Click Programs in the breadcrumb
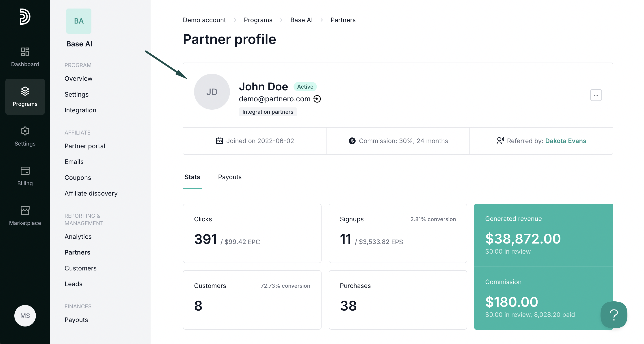This screenshot has height=344, width=644. coord(258,20)
